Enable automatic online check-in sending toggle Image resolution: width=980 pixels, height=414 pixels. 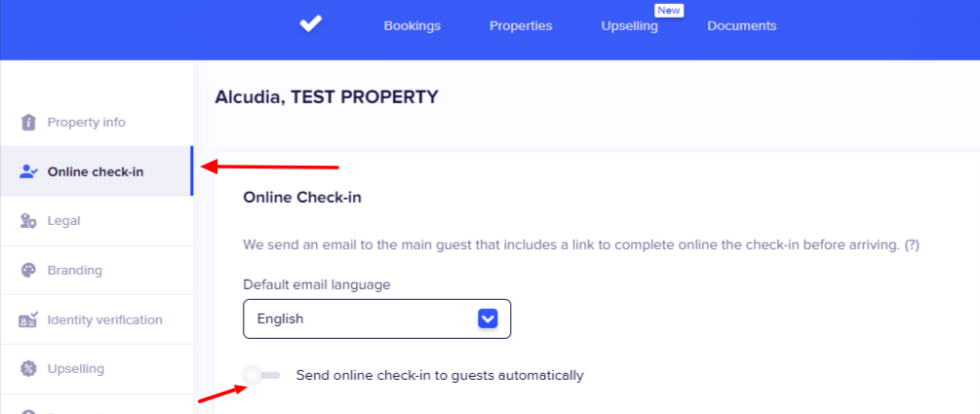pyautogui.click(x=260, y=375)
